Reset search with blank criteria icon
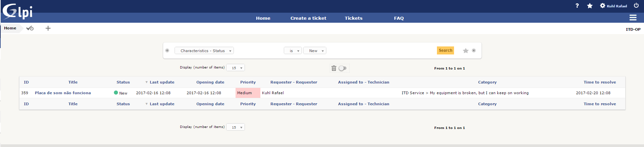Screen dimensions: 644x147 (474, 50)
